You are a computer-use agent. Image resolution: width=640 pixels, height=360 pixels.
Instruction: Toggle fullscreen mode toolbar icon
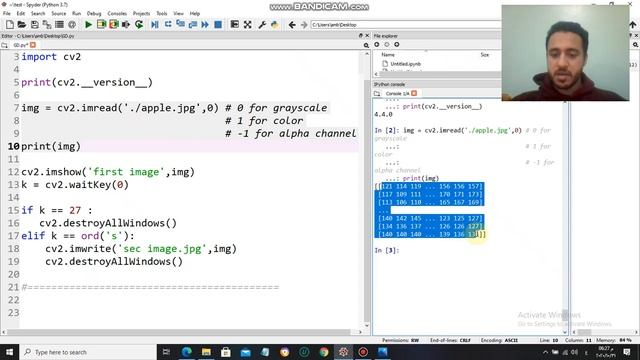point(247,25)
